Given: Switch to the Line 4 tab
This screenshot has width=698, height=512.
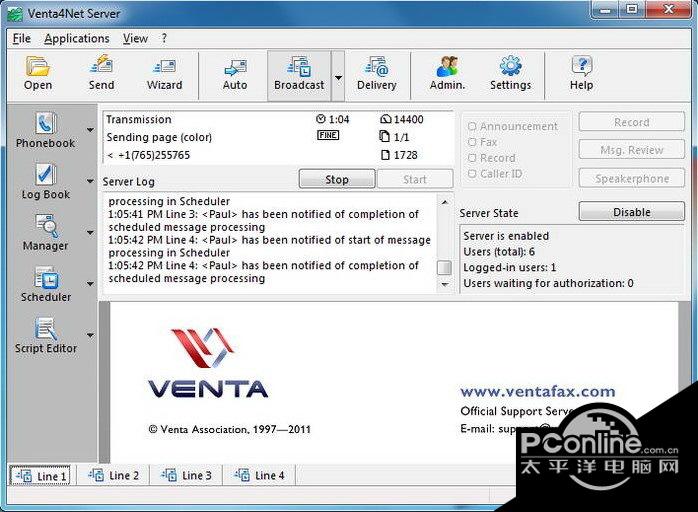Looking at the screenshot, I should tap(259, 475).
